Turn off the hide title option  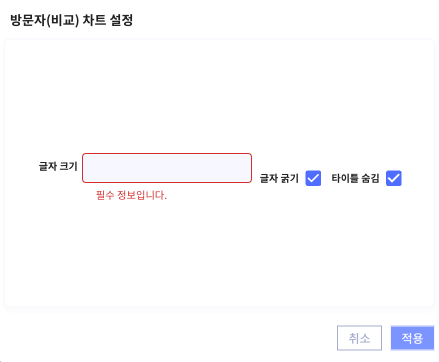pos(394,178)
